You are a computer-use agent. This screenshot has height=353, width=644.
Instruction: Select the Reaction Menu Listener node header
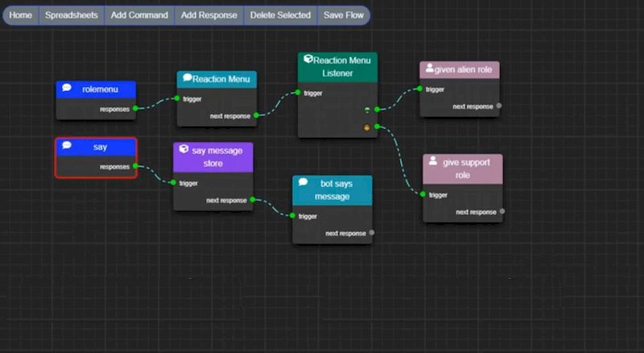click(x=337, y=67)
